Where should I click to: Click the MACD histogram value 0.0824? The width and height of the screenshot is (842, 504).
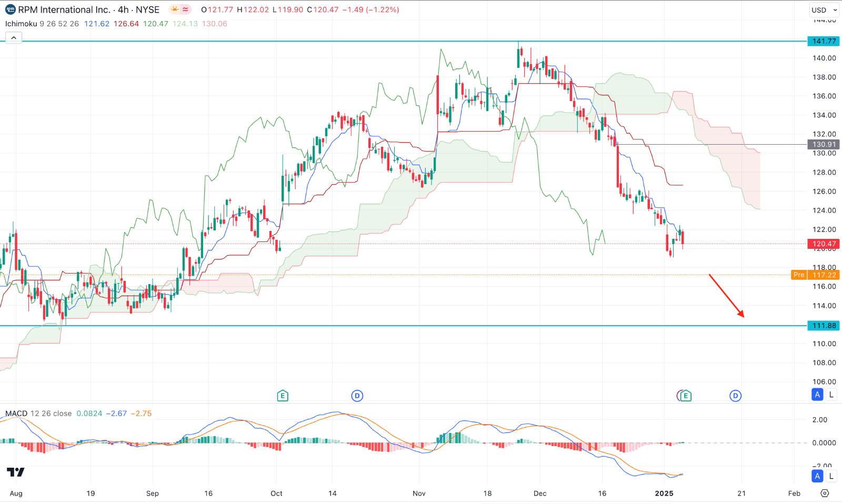(89, 414)
